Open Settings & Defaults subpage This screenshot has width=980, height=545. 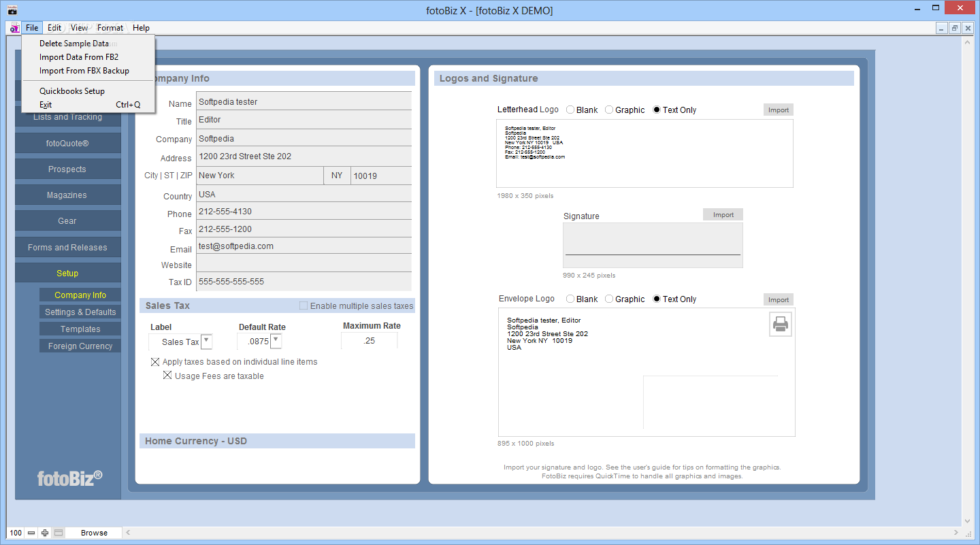click(x=80, y=312)
